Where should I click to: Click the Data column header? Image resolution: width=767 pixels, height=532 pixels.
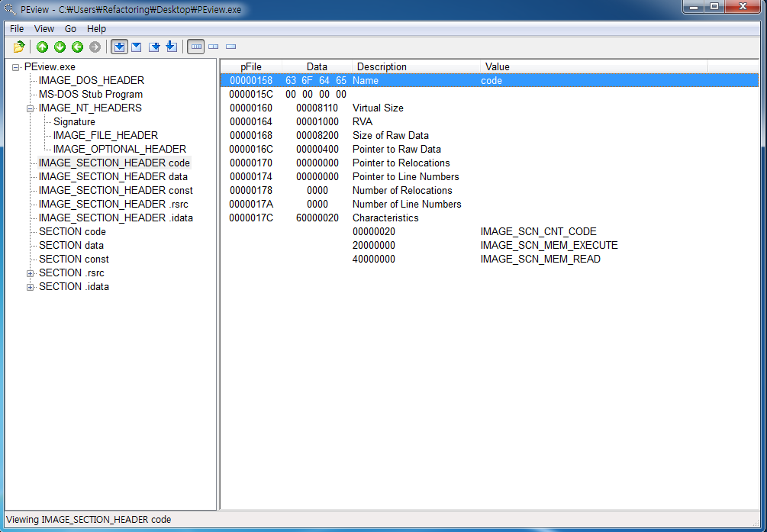click(x=317, y=66)
